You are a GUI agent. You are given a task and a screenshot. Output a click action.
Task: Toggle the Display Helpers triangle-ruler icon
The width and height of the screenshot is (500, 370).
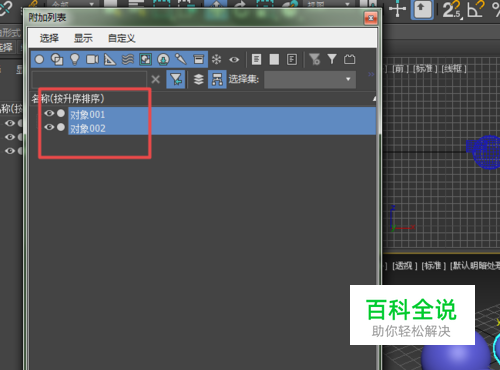[x=110, y=60]
